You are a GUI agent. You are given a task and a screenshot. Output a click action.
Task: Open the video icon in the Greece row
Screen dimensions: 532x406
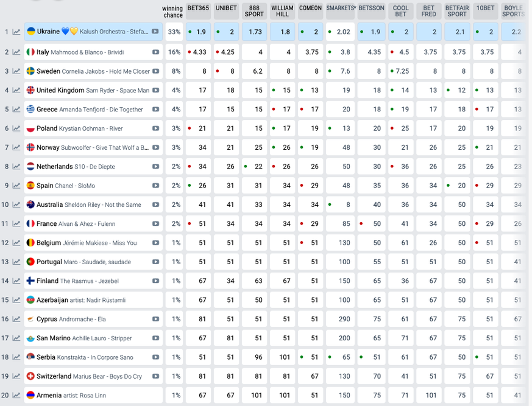[x=156, y=110]
